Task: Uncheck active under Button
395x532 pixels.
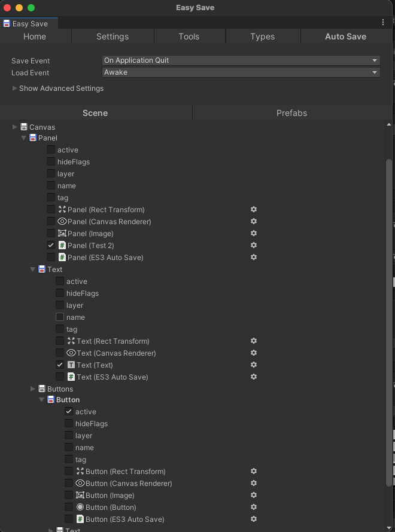Action: coord(69,411)
